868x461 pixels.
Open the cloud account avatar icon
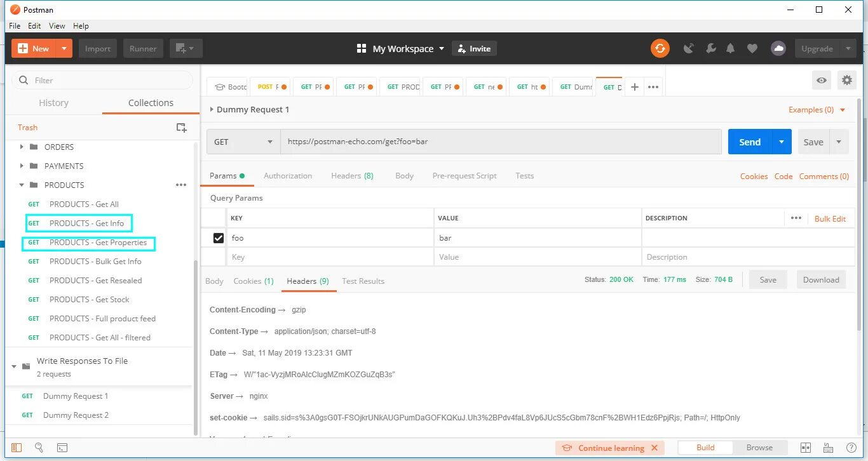[x=778, y=48]
